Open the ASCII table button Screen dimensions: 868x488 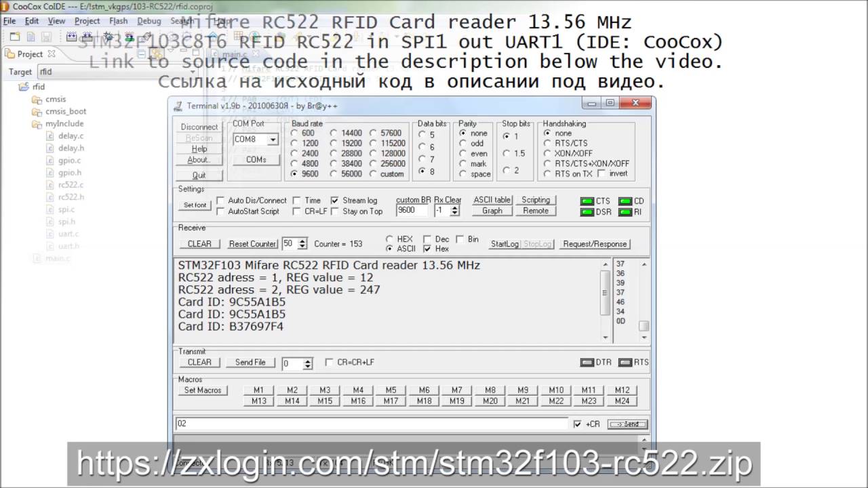coord(492,200)
